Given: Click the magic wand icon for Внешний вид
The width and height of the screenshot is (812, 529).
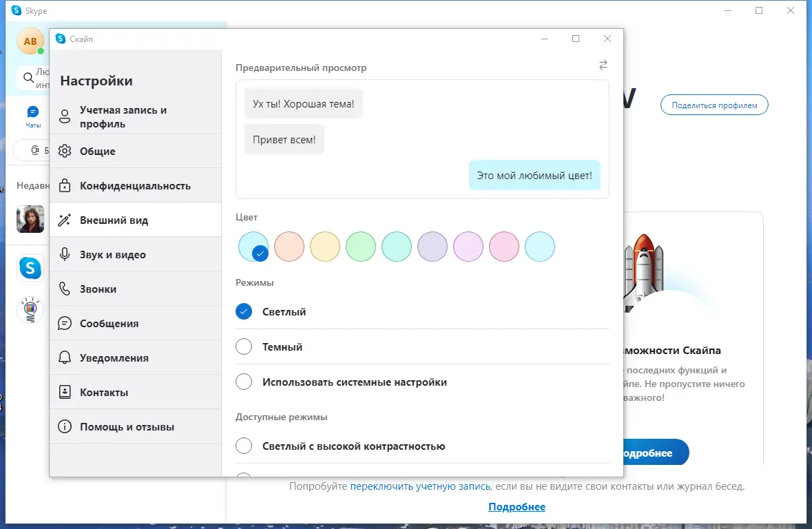Looking at the screenshot, I should (x=65, y=220).
